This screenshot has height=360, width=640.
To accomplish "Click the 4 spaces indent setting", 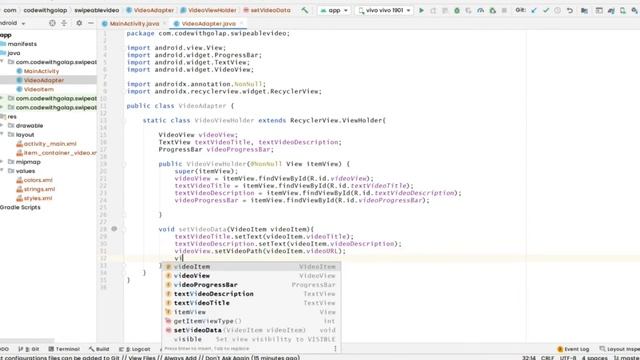I will pos(594,358).
